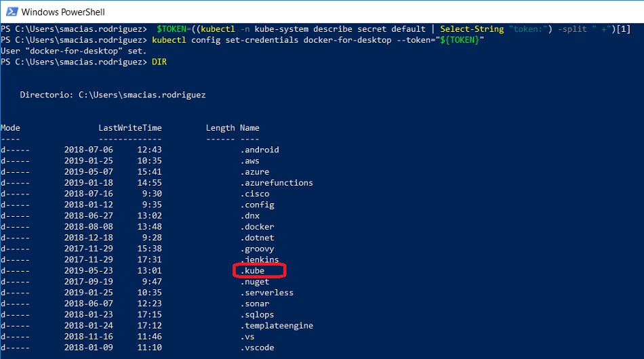The height and width of the screenshot is (359, 644).
Task: Click kube-system in the first command
Action: tap(281, 29)
